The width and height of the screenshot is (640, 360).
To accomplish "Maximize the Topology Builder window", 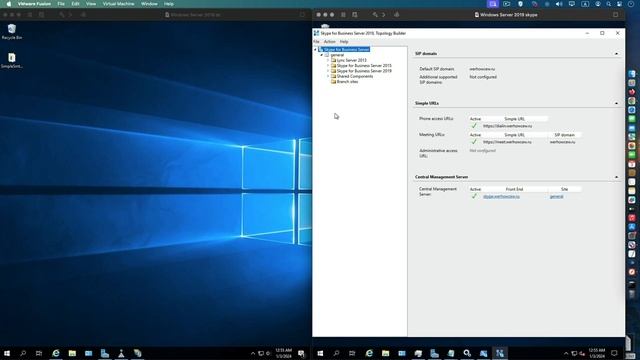I will click(x=602, y=33).
